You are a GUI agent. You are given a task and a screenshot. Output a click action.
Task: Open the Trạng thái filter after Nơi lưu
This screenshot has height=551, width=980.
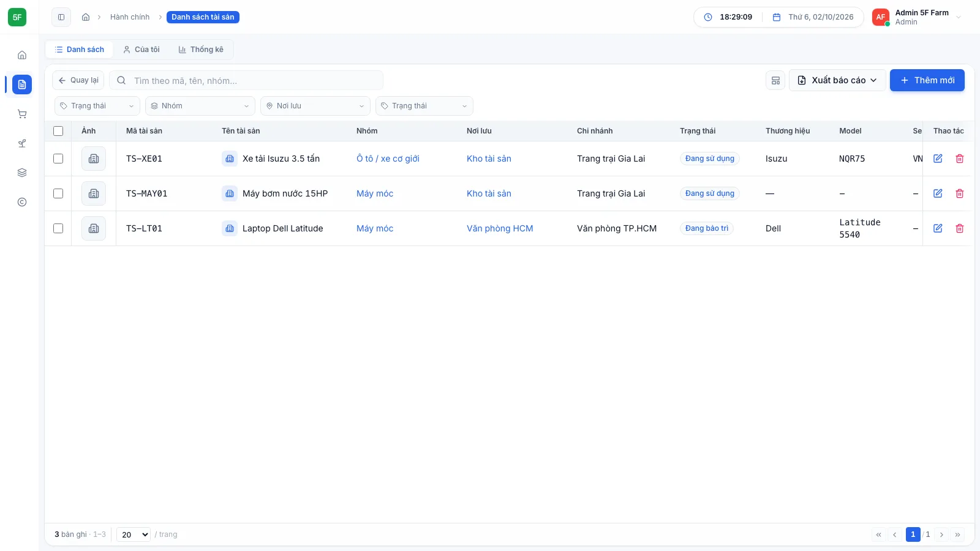coord(424,106)
